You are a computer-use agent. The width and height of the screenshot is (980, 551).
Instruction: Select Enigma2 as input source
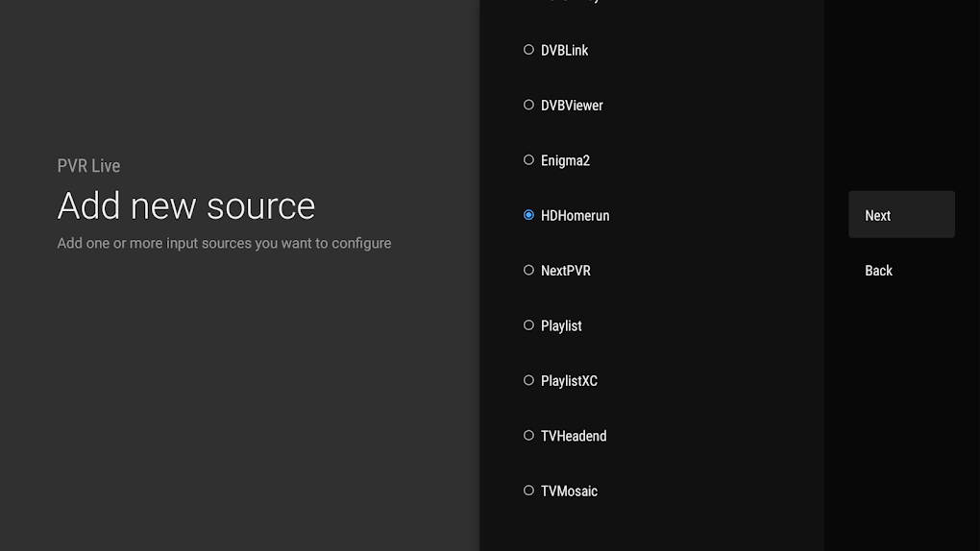(x=528, y=160)
